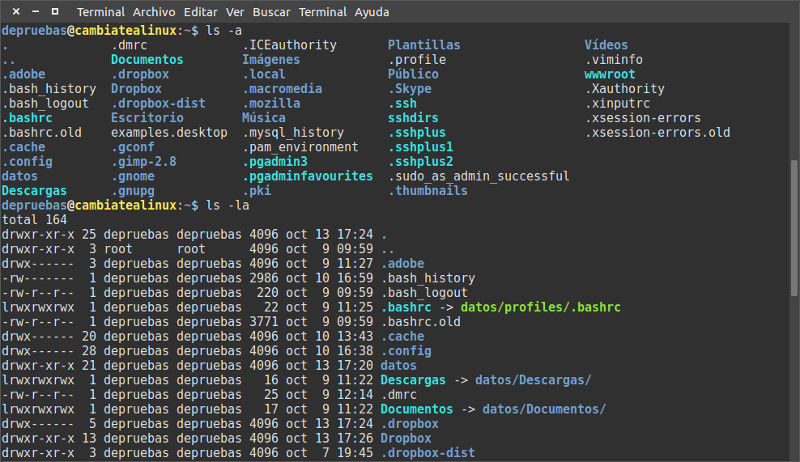
Task: Click the '.pam_environment' file name
Action: pos(300,147)
